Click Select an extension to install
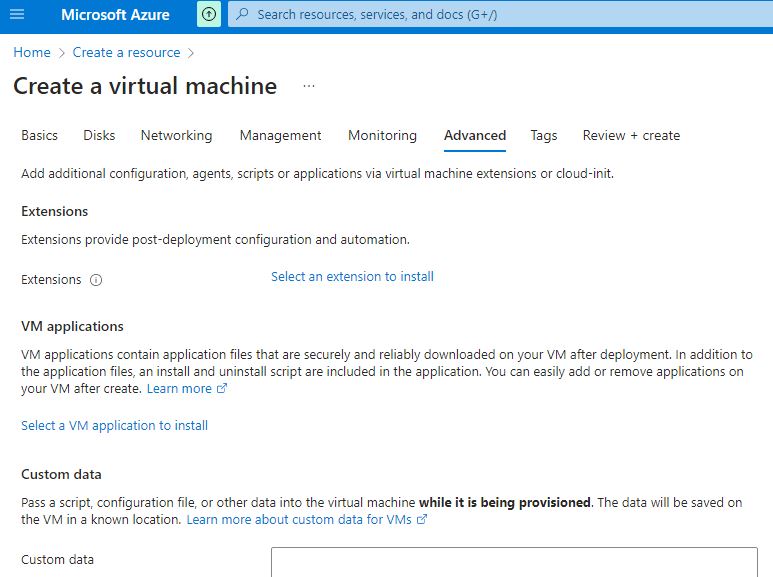The width and height of the screenshot is (773, 577). tap(352, 276)
